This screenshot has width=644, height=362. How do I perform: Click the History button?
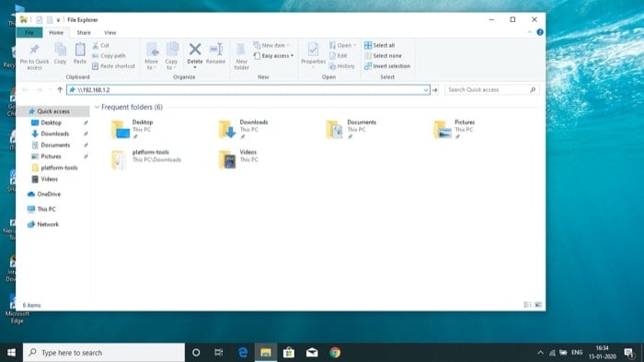coord(341,65)
